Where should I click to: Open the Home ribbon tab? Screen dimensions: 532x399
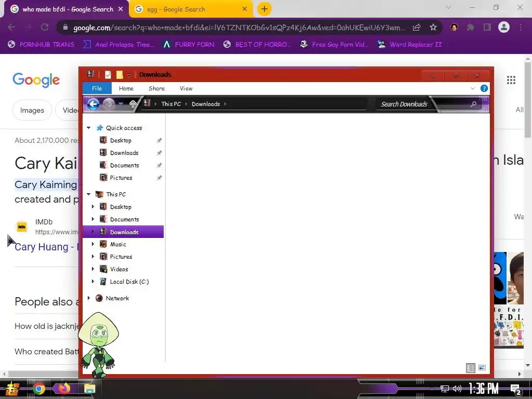click(126, 88)
